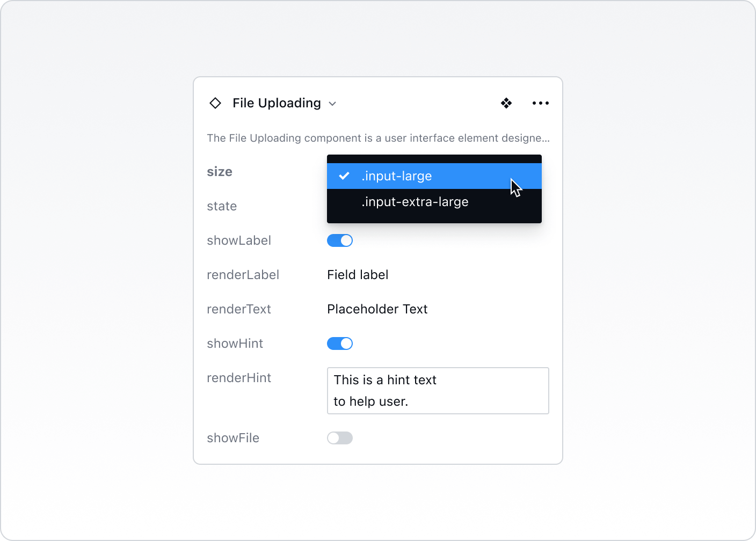Click the highlighted blue selection bar

[x=434, y=176]
